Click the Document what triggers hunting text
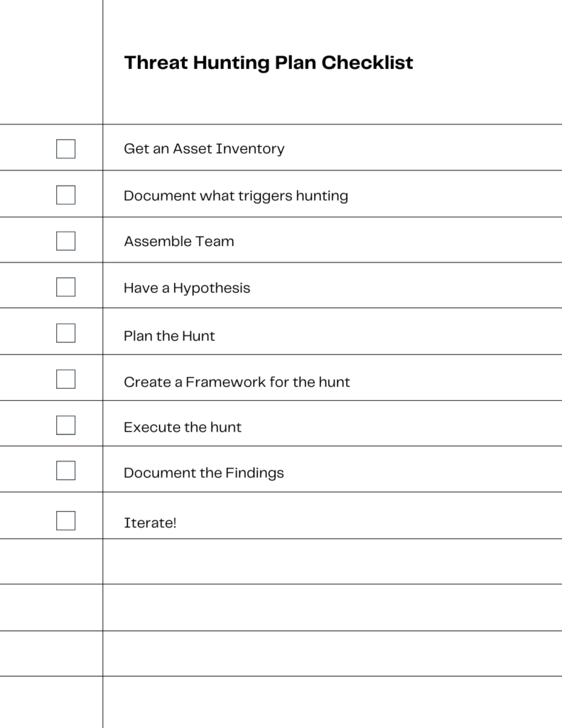Screen dimensions: 562x728 coord(236,196)
